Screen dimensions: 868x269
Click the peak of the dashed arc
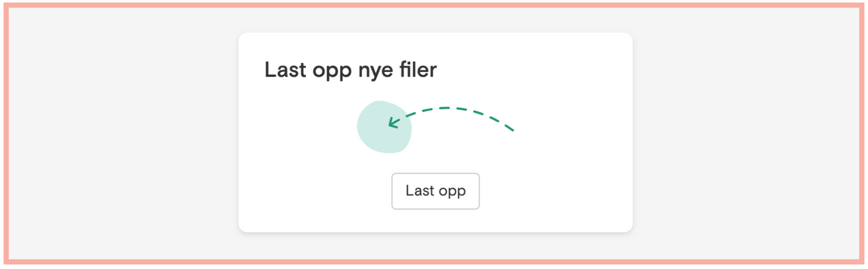point(448,108)
